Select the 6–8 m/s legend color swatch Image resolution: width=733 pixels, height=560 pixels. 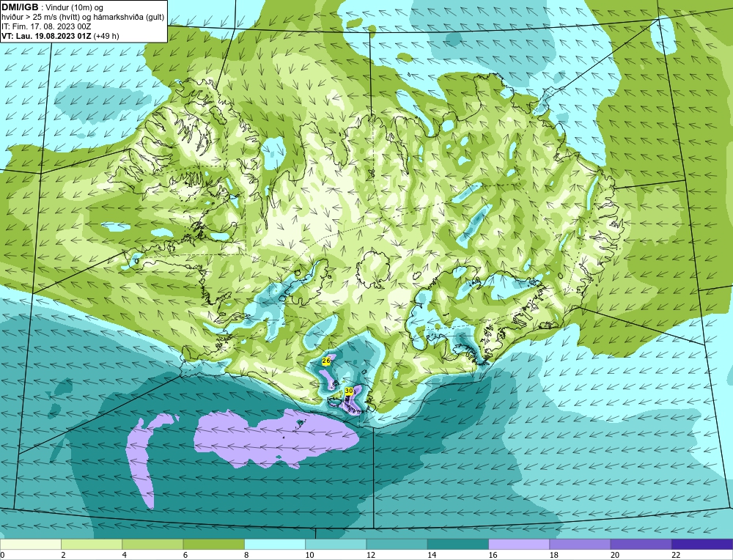click(213, 545)
